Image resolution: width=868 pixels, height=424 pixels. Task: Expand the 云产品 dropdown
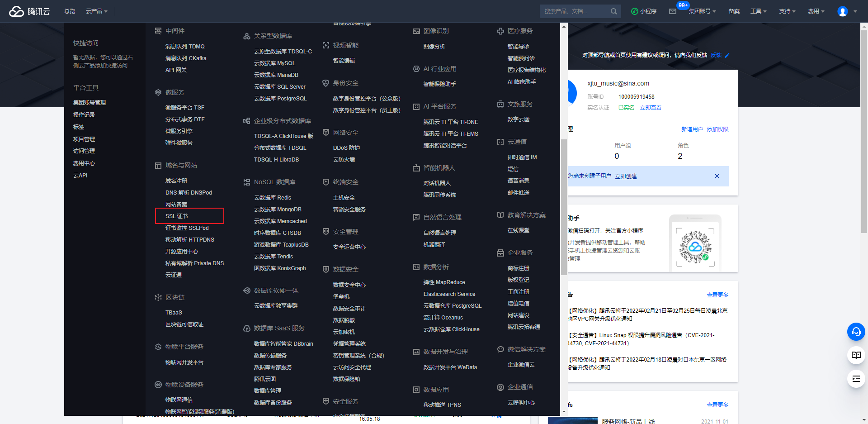point(97,11)
